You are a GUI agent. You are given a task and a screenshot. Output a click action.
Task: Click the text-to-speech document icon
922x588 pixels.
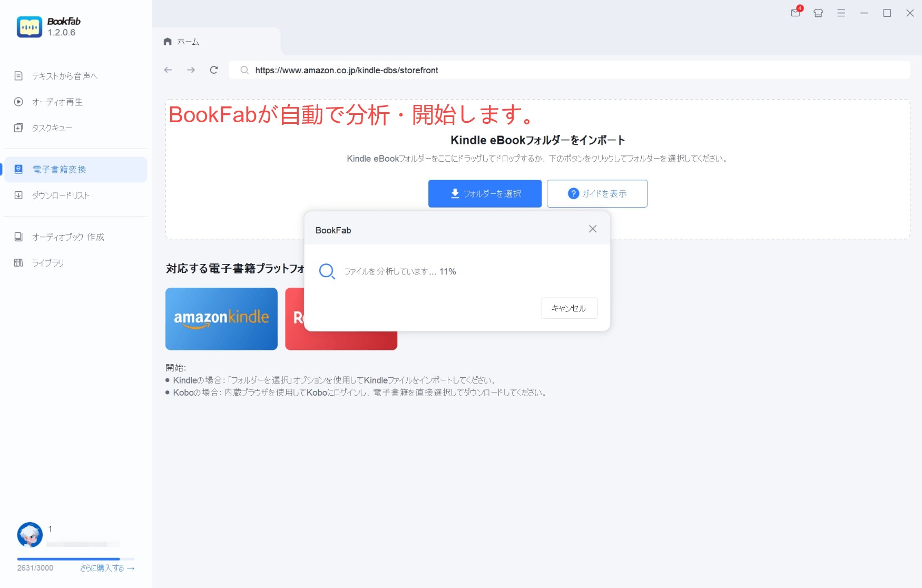18,76
